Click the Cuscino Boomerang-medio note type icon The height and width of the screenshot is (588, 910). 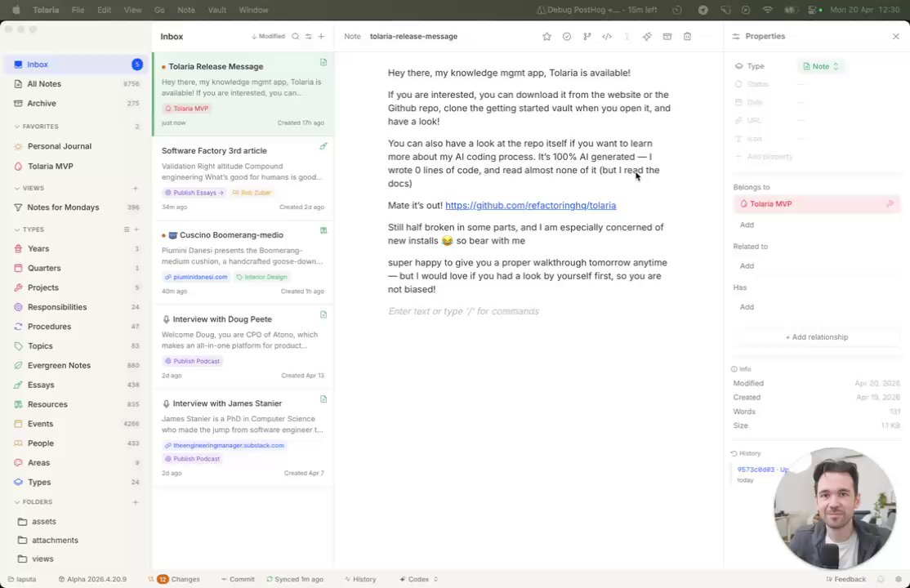click(323, 230)
